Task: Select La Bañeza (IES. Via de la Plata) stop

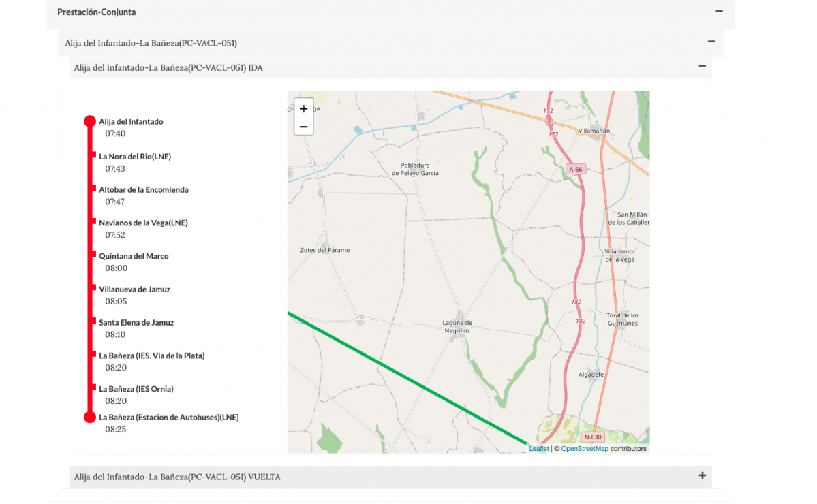Action: (x=152, y=356)
